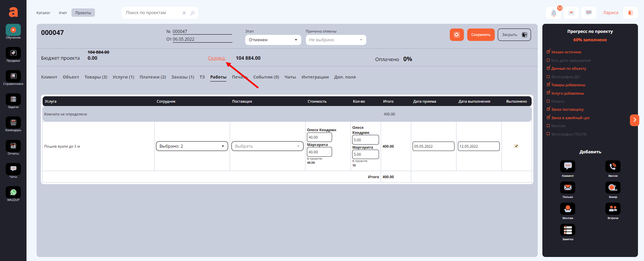Add a Заметка note
Viewport: 644px width, 261px height.
[568, 230]
